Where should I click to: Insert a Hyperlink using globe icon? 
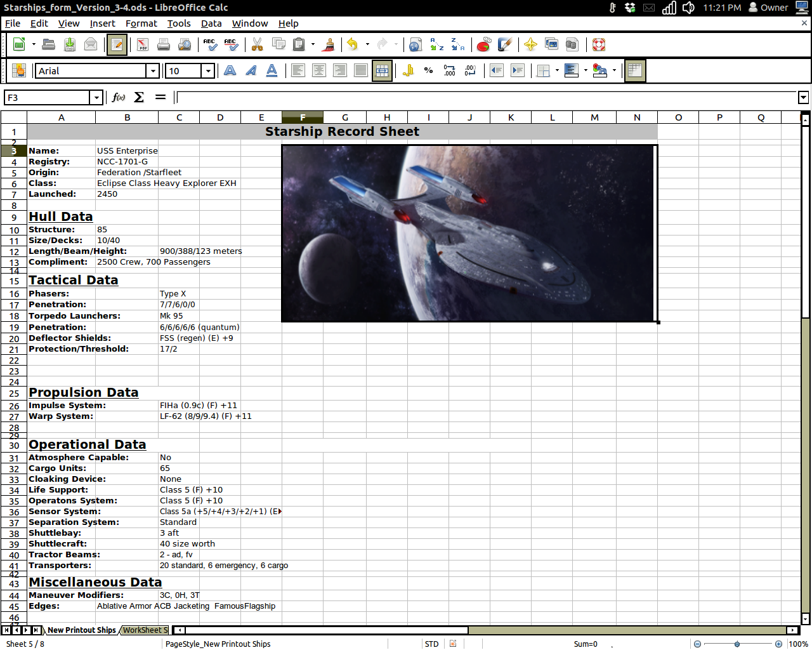coord(416,44)
